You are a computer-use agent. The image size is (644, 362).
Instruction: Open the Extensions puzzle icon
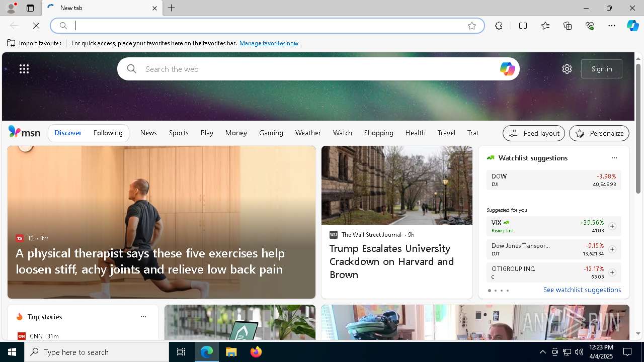tap(499, 26)
